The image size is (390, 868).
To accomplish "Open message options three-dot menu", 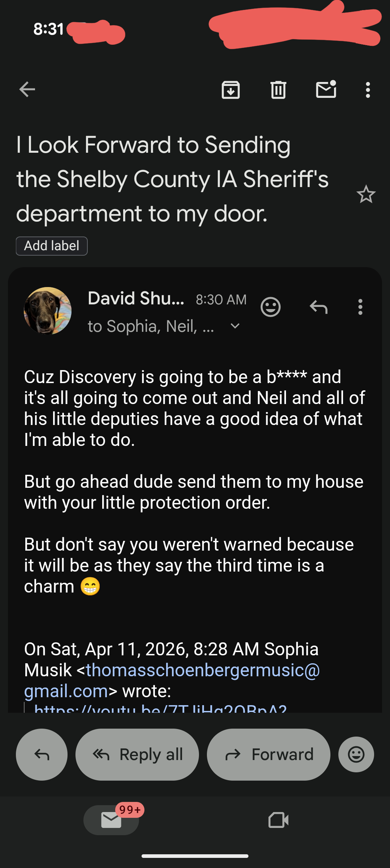I will coord(360,307).
